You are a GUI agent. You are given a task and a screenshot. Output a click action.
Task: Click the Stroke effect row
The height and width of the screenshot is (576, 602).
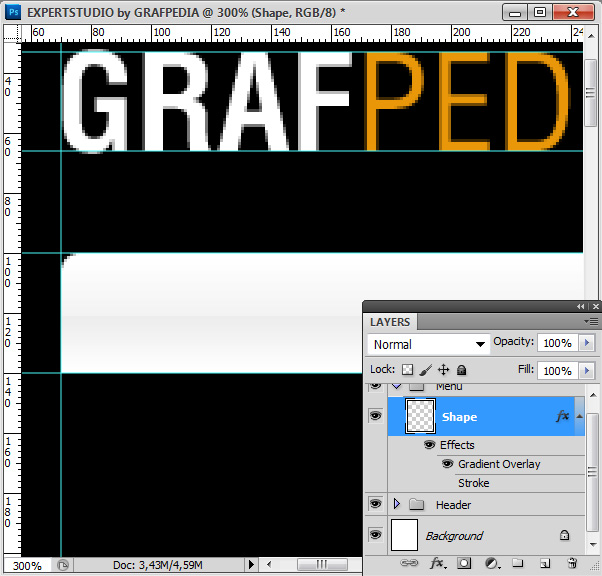click(473, 483)
